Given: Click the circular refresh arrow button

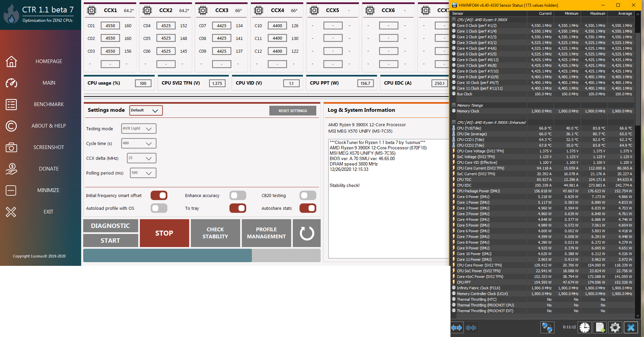Looking at the screenshot, I should click(307, 233).
